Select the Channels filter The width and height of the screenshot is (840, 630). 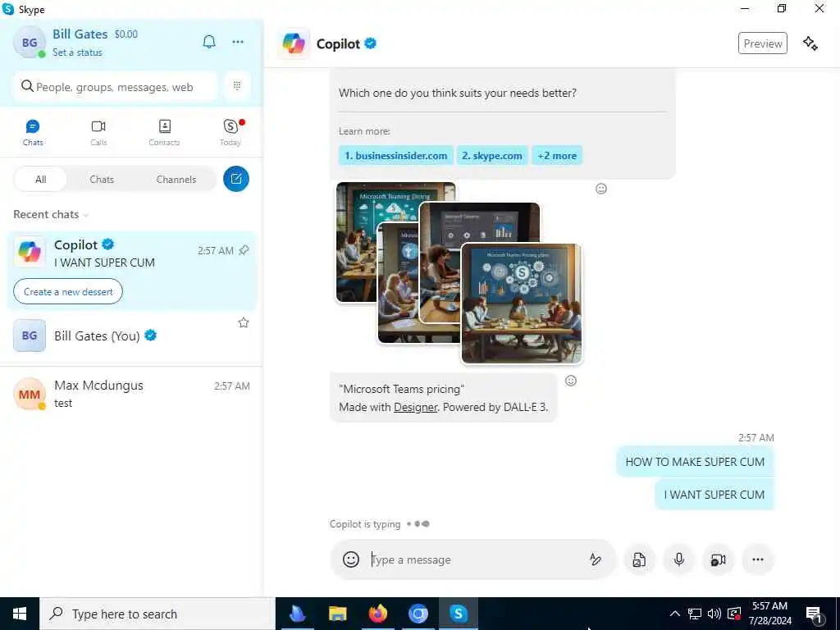[176, 180]
